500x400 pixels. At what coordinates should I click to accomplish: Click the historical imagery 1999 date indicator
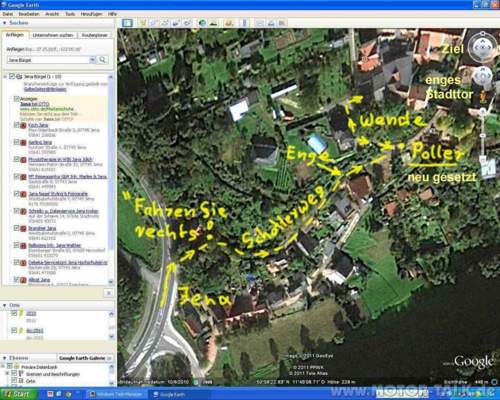207,382
